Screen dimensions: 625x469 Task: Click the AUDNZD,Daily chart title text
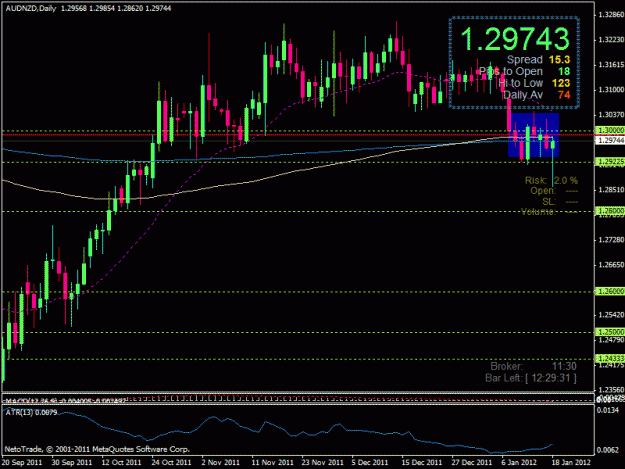click(x=31, y=8)
